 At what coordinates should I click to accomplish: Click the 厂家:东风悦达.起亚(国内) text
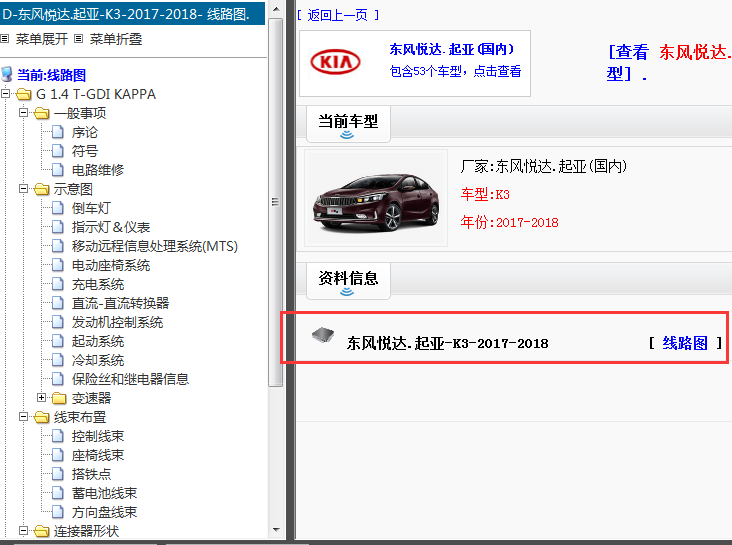(543, 166)
